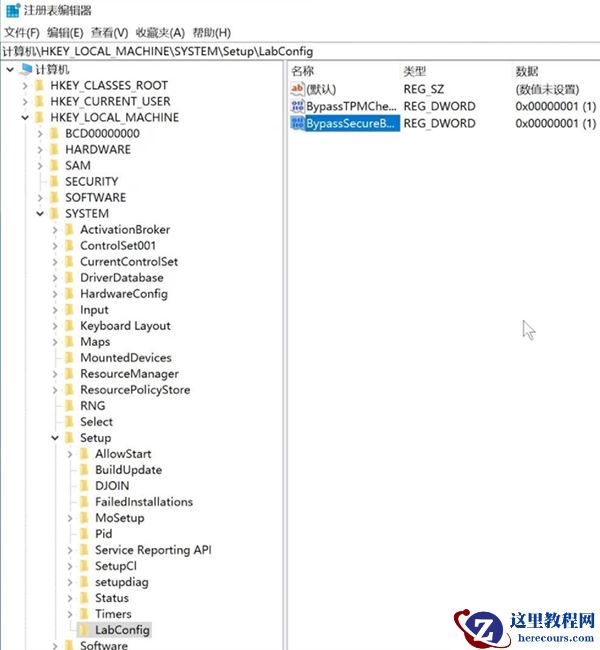Click the ControlSet001 folder icon

(69, 246)
